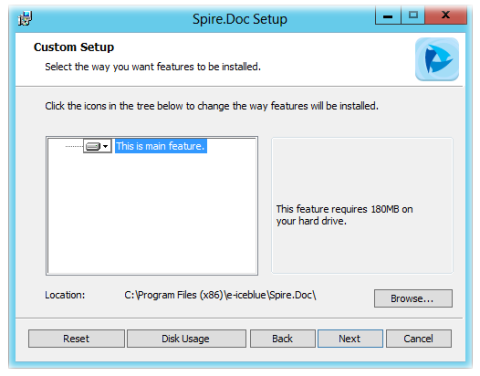Image resolution: width=480 pixels, height=376 pixels.
Task: Open the feature install options dropdown arrow
Action: [106, 146]
